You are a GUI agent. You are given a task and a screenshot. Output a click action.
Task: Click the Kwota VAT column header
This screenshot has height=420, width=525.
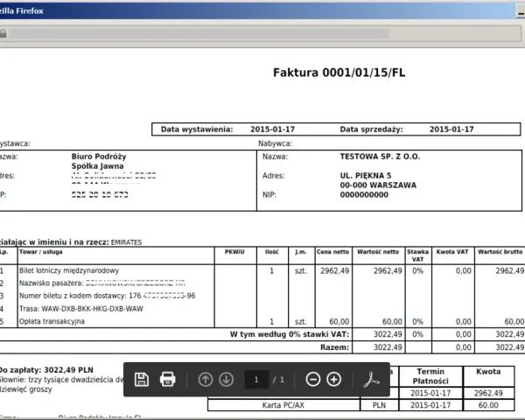[452, 252]
